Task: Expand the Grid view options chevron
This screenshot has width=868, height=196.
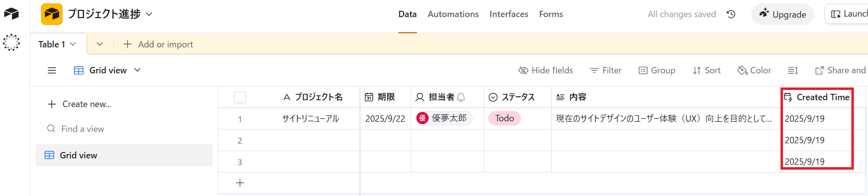Action: click(x=137, y=70)
